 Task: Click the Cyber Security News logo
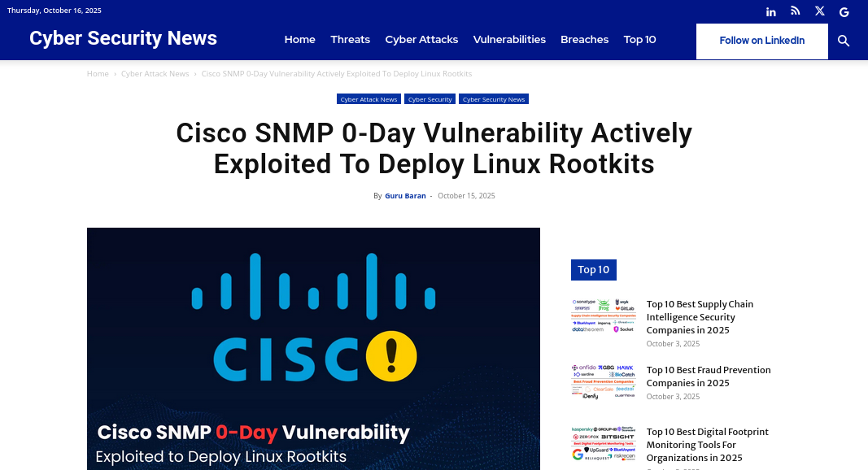pos(123,38)
